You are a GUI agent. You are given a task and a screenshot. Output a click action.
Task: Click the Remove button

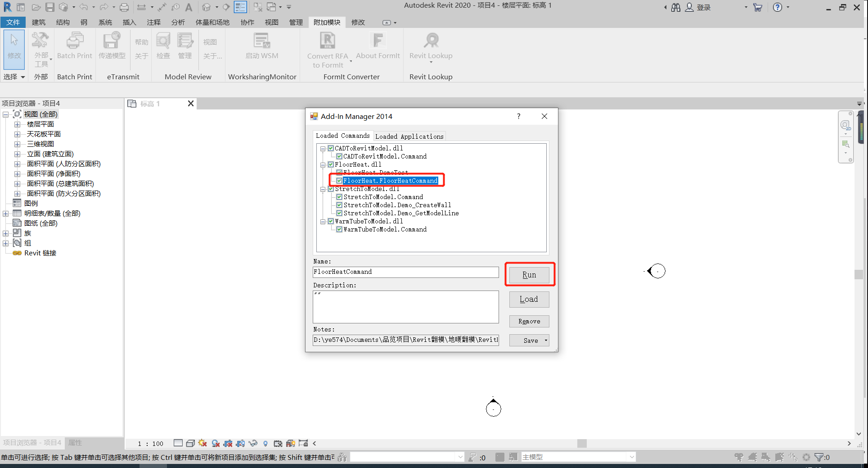[x=529, y=321]
